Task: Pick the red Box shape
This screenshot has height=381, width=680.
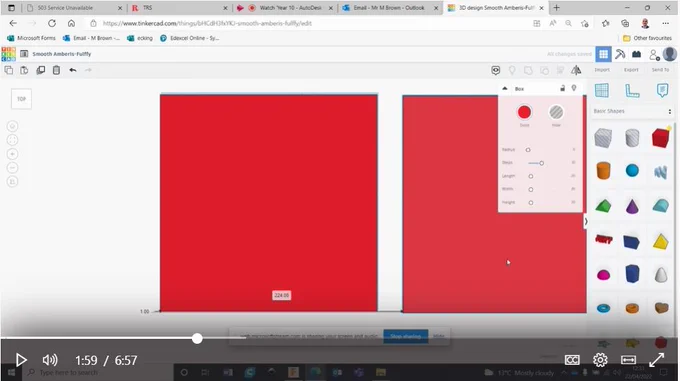Action: [x=660, y=138]
